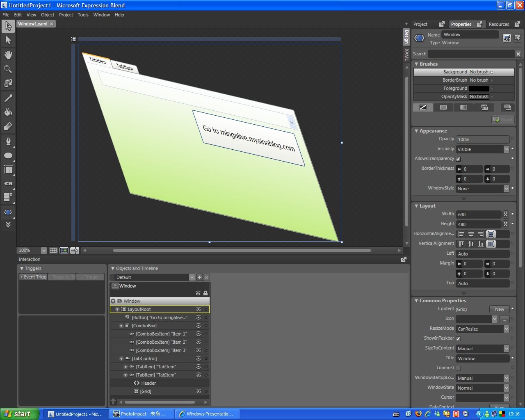Switch to the Project tab
The width and height of the screenshot is (525, 420).
[x=420, y=24]
